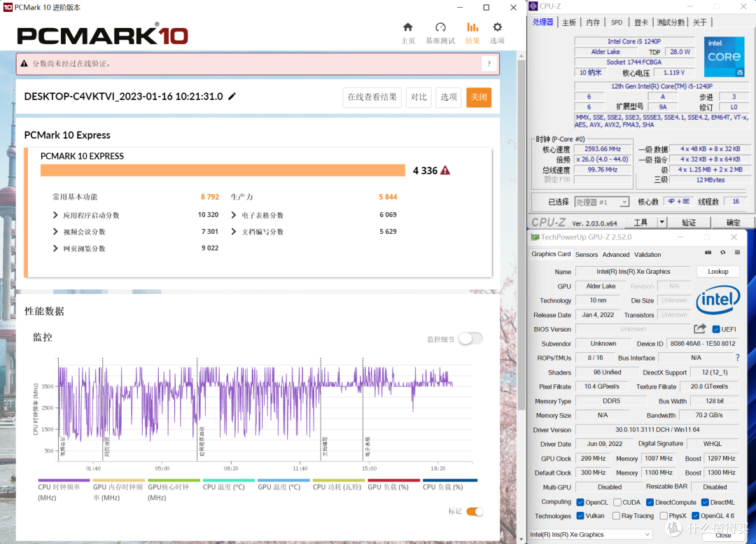Viewport: 756px width, 544px height.
Task: Click the alert triangle icon in the validation banner
Action: coord(24,64)
